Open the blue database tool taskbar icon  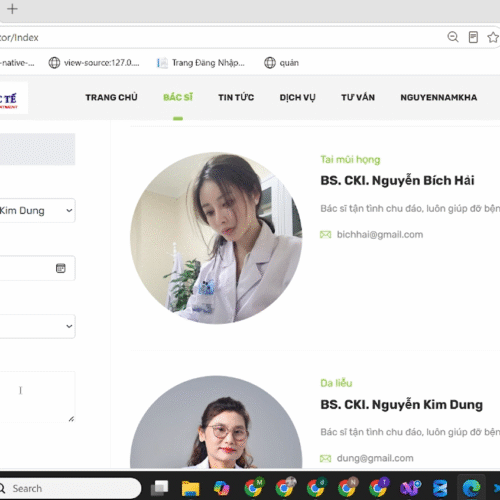pos(440,489)
